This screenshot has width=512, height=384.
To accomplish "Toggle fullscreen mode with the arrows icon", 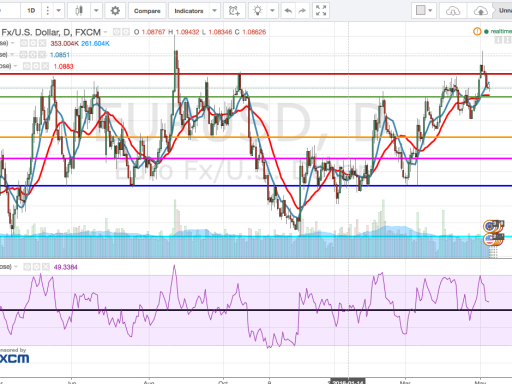I will tap(321, 11).
